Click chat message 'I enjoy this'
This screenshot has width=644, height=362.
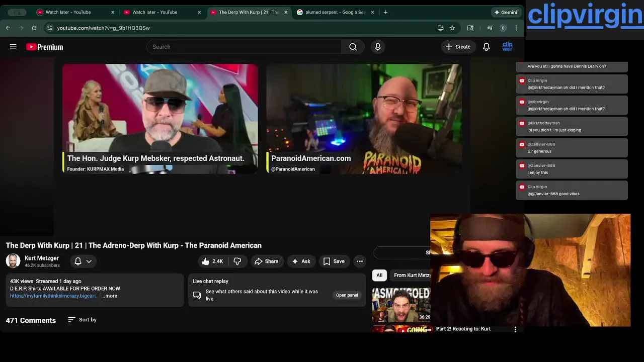[x=538, y=172]
